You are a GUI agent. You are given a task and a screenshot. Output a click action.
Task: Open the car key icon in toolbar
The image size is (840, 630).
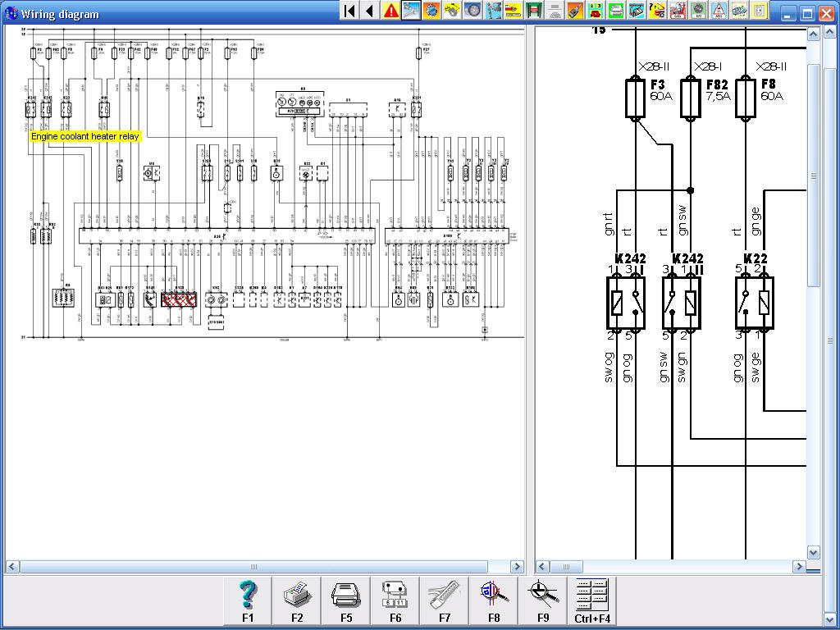point(575,11)
